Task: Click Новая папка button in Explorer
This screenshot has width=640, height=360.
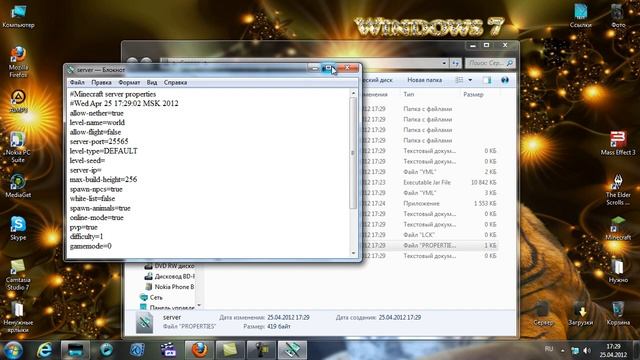Action: click(424, 80)
